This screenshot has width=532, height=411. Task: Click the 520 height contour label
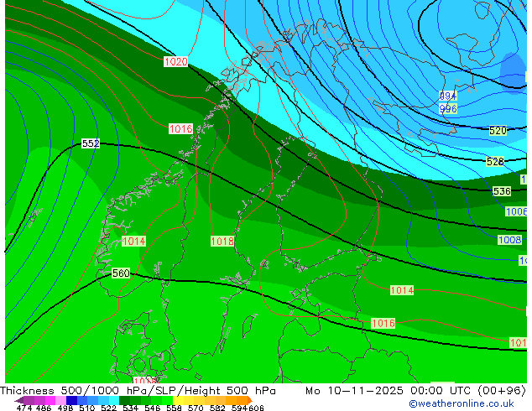point(498,131)
